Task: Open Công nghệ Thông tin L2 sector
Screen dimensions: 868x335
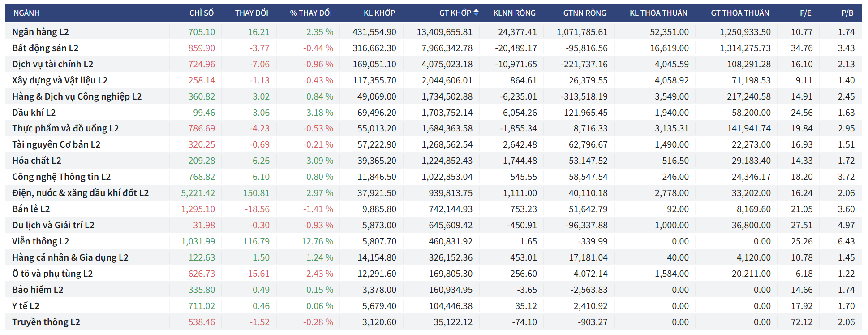Action: click(x=61, y=177)
